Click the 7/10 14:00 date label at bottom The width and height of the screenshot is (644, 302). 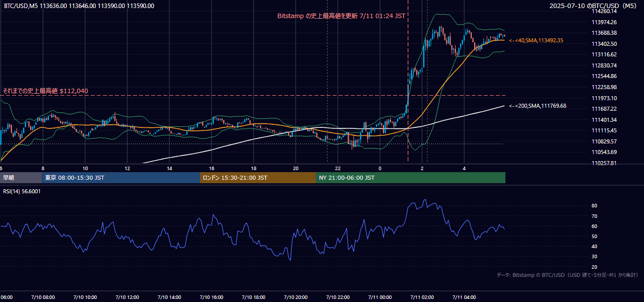coord(169,297)
